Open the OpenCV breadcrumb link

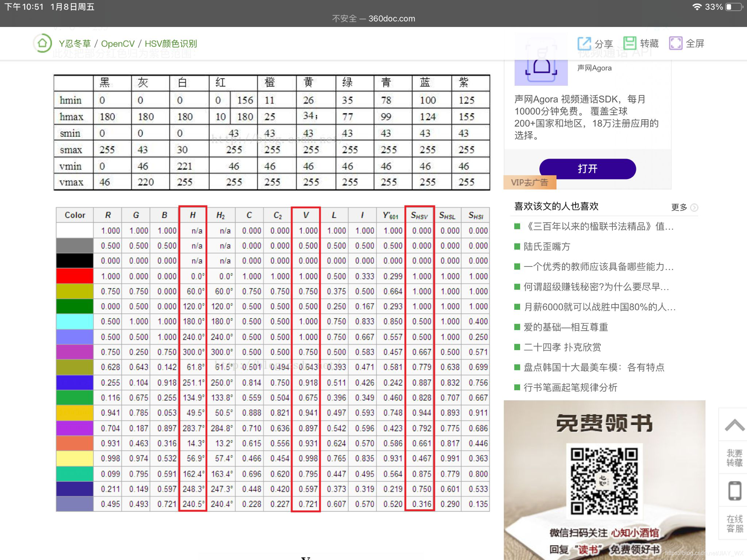(x=117, y=44)
